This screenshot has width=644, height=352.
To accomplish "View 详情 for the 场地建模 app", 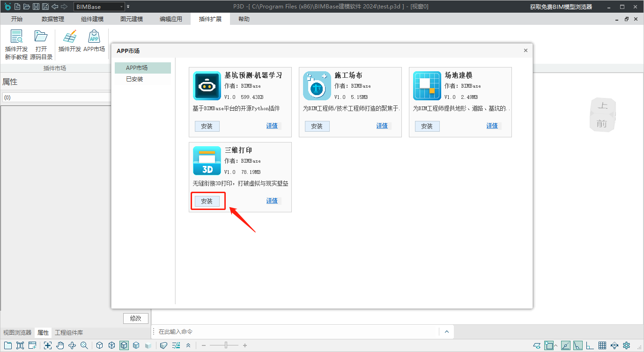I will [492, 126].
